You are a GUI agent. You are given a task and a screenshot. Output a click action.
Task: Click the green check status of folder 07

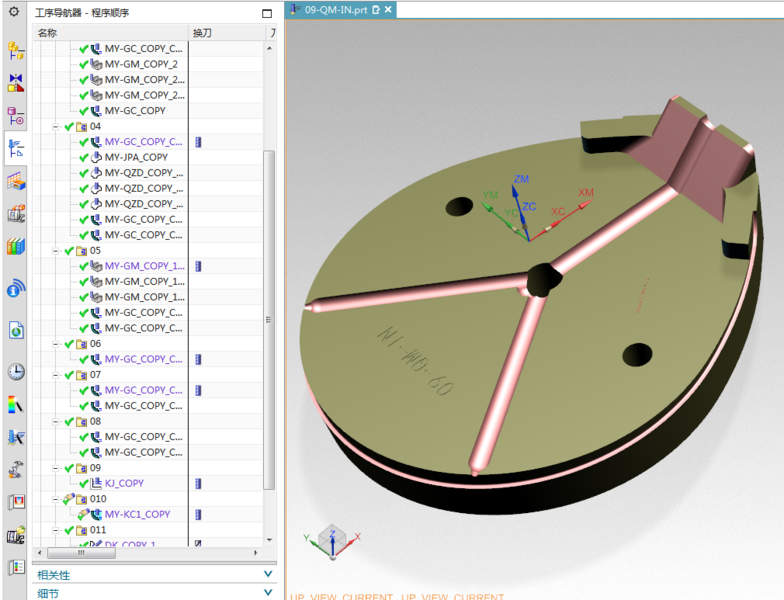pyautogui.click(x=70, y=375)
